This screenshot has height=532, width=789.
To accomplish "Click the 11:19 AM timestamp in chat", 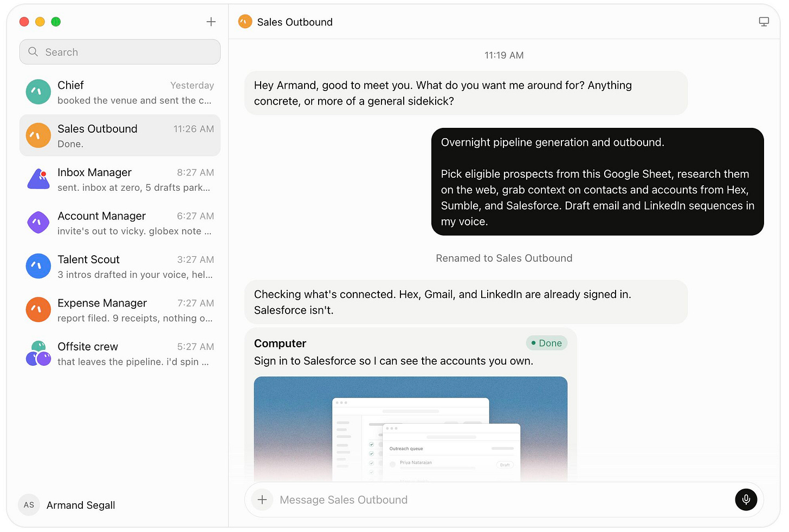I will pos(504,55).
